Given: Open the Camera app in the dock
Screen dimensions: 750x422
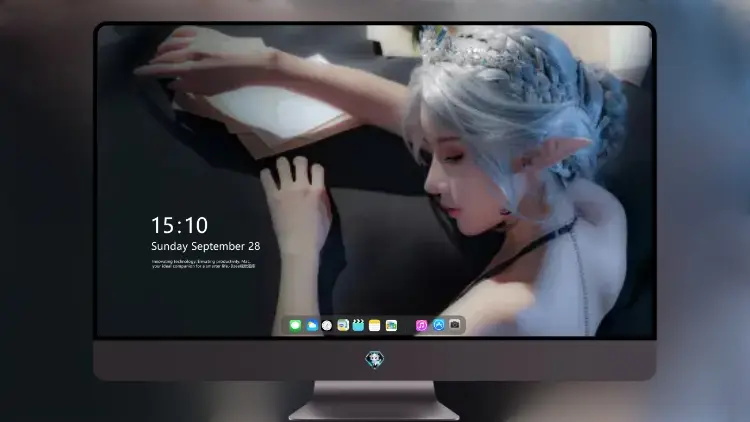Looking at the screenshot, I should click(x=455, y=324).
